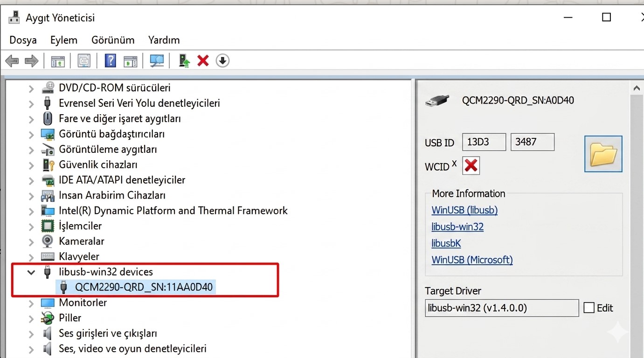This screenshot has width=644, height=358.
Task: Collapse the libusb-win32 devices node
Action: 31,272
